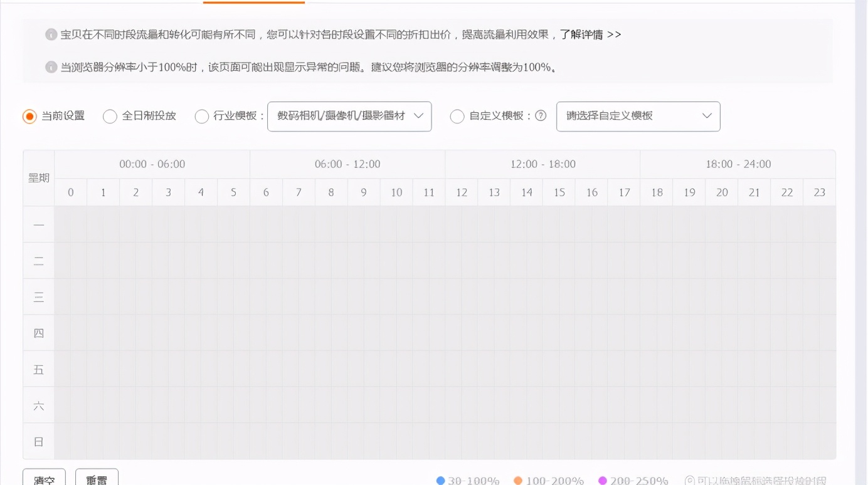
Task: Select the 当前设置 radio button
Action: click(x=29, y=117)
